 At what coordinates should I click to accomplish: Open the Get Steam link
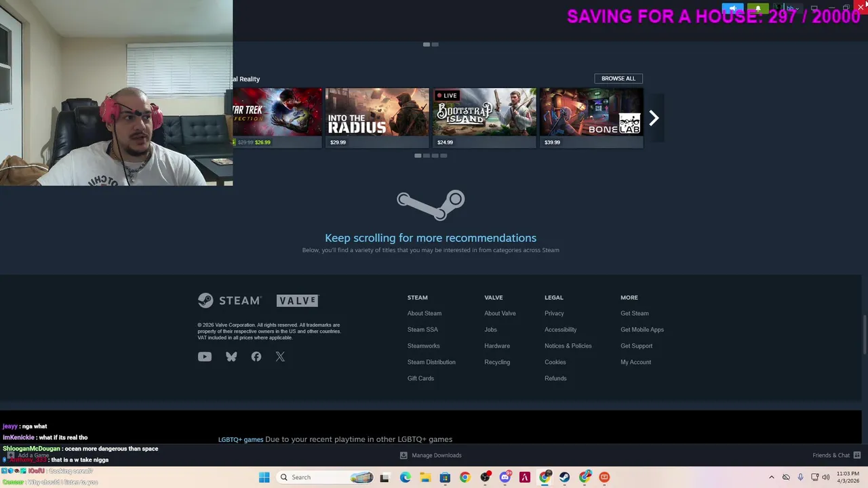tap(634, 313)
